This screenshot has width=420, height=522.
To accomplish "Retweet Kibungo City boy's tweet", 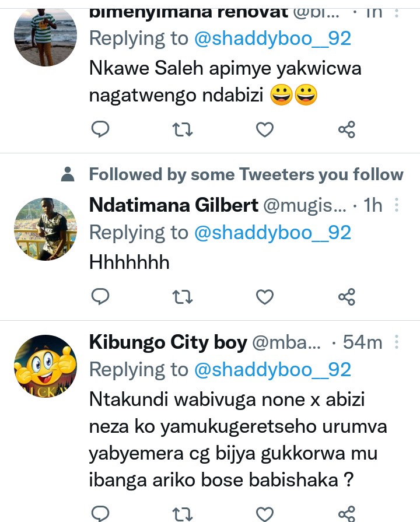I will (183, 513).
